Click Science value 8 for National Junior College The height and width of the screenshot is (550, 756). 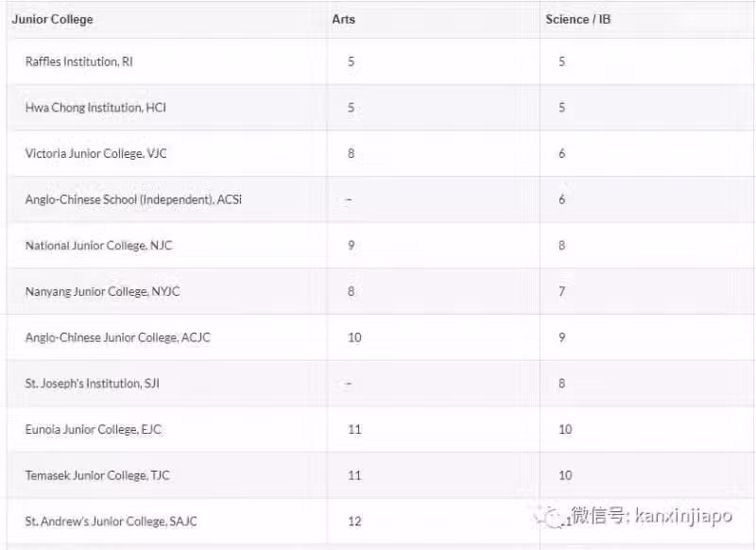[561, 246]
